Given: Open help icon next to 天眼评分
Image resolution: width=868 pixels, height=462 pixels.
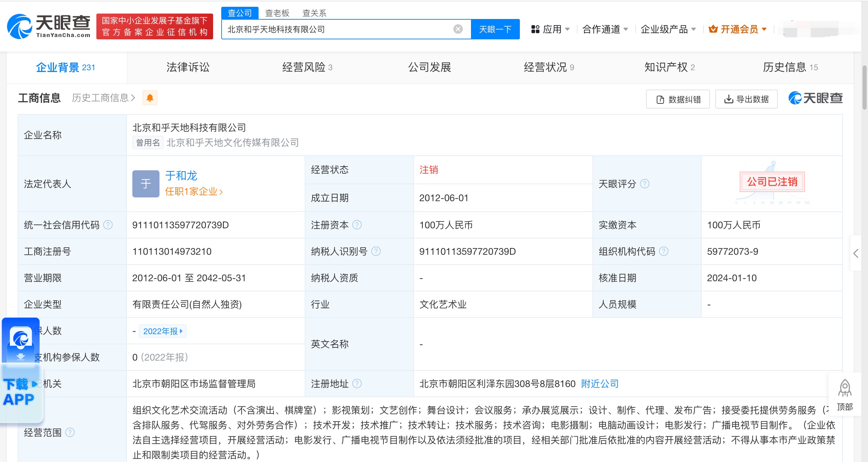Looking at the screenshot, I should (644, 184).
